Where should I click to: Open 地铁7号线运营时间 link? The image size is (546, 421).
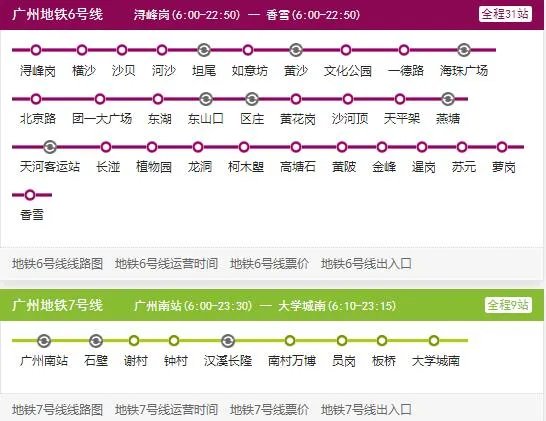click(x=166, y=410)
